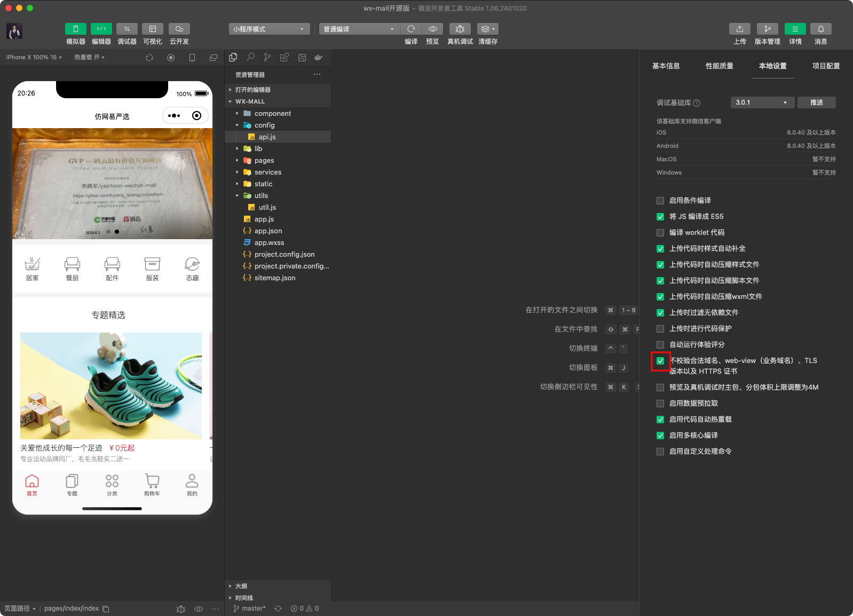
Task: Click the simulator stop/record circle icon
Action: (171, 58)
